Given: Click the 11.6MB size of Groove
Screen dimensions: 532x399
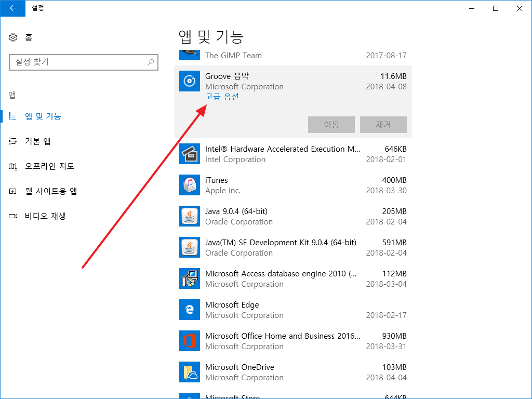Looking at the screenshot, I should click(393, 76).
